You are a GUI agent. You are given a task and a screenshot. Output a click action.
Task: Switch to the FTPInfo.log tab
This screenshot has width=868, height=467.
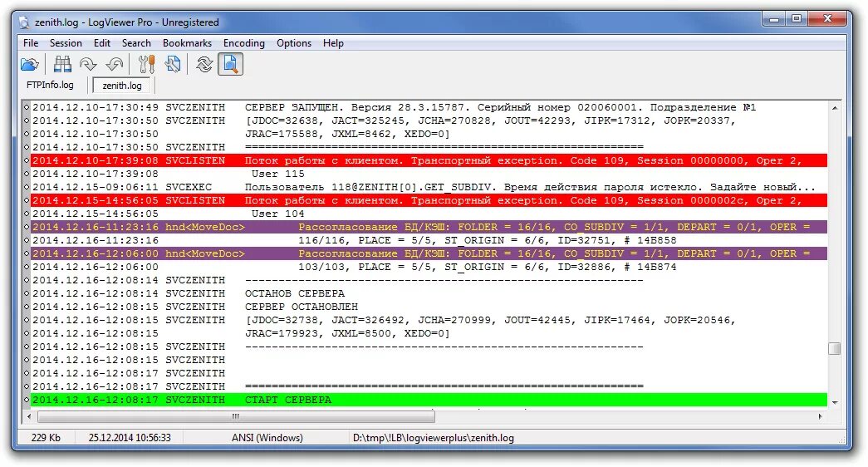tap(50, 85)
